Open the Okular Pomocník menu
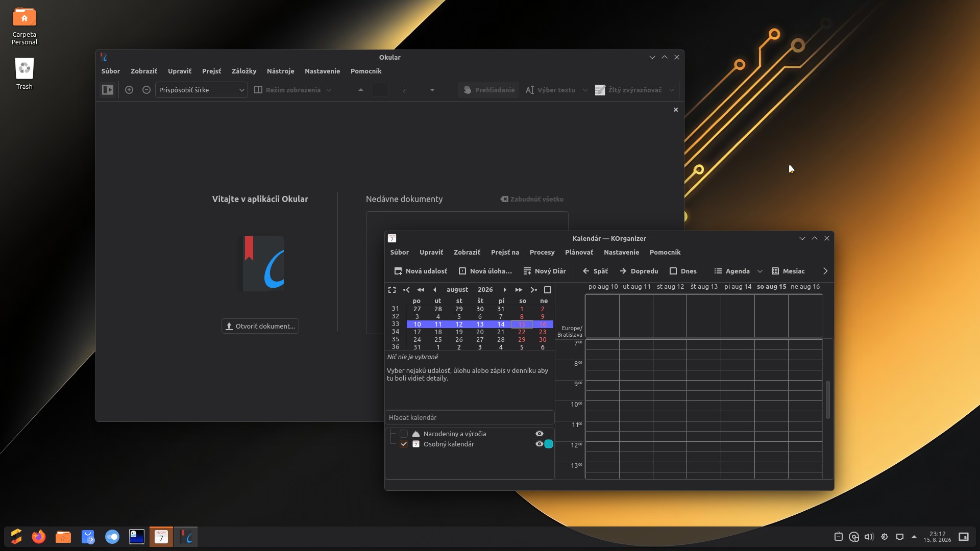Screen dimensions: 980x551 pos(366,71)
